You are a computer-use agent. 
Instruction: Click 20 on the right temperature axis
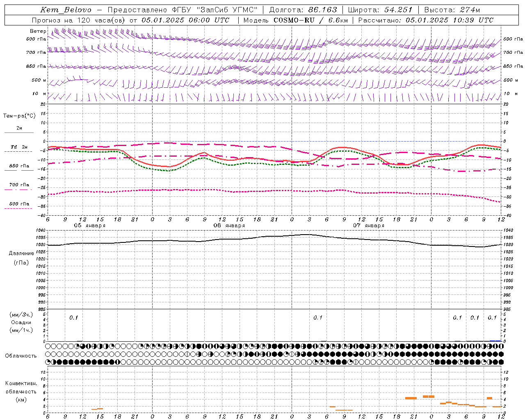pyautogui.click(x=506, y=105)
